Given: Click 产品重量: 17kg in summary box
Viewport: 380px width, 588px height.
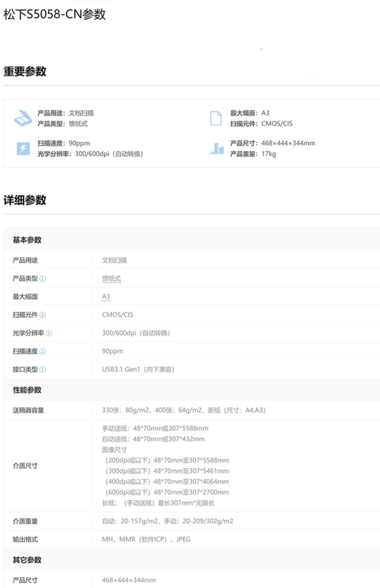Looking at the screenshot, I should [253, 154].
